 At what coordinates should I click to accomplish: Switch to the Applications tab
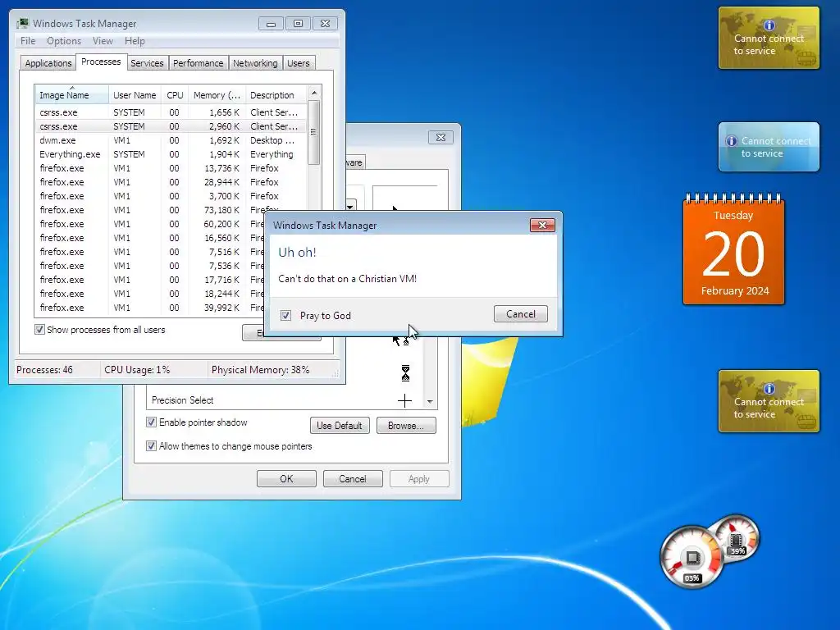click(x=48, y=63)
